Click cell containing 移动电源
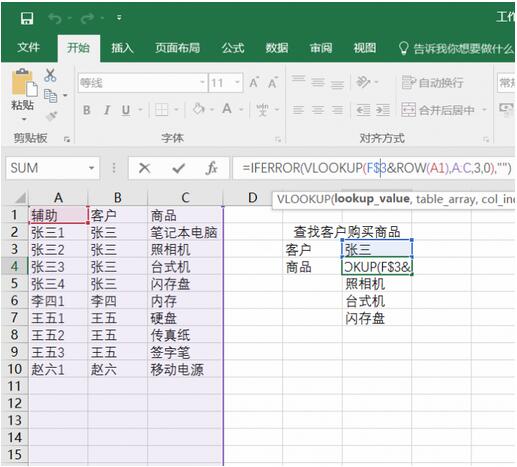 pyautogui.click(x=185, y=369)
